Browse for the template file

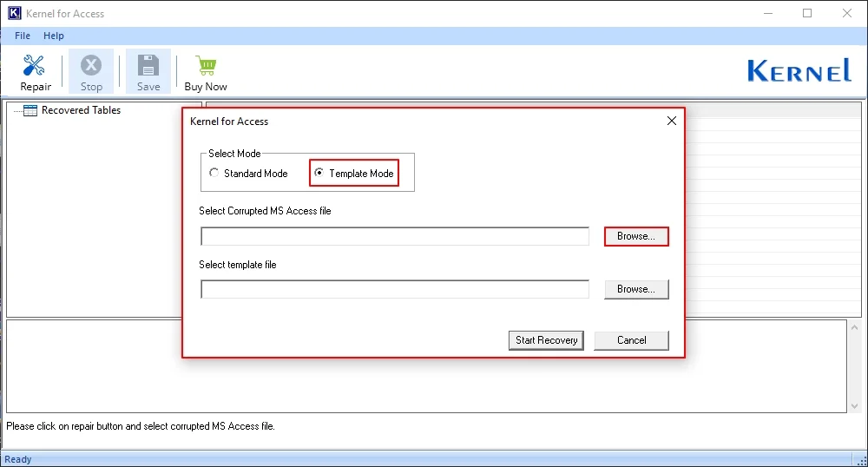click(636, 289)
